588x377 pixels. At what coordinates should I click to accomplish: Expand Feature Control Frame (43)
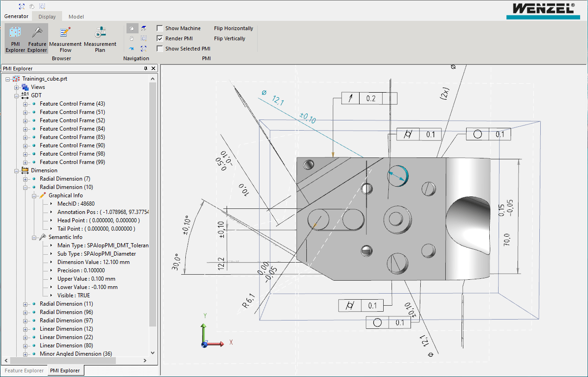pyautogui.click(x=25, y=104)
